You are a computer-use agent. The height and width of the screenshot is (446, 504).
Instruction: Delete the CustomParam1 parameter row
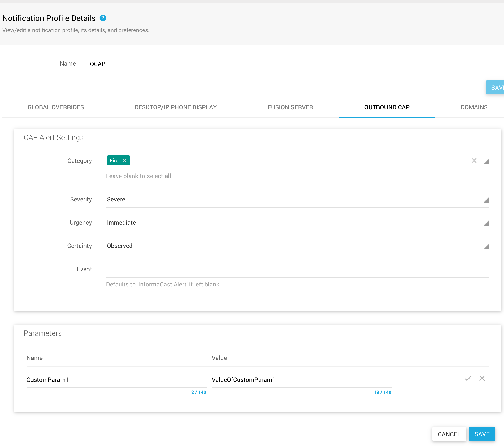(482, 379)
